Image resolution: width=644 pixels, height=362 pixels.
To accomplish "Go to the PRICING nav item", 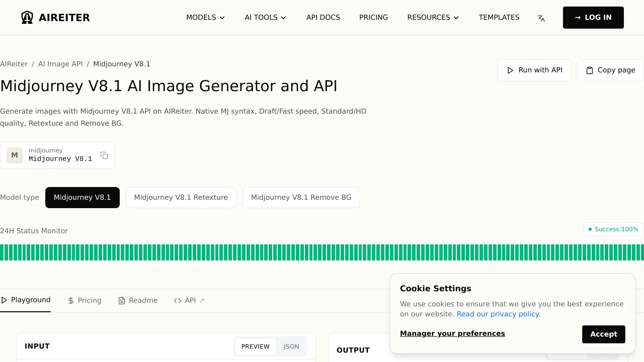I will pyautogui.click(x=373, y=17).
